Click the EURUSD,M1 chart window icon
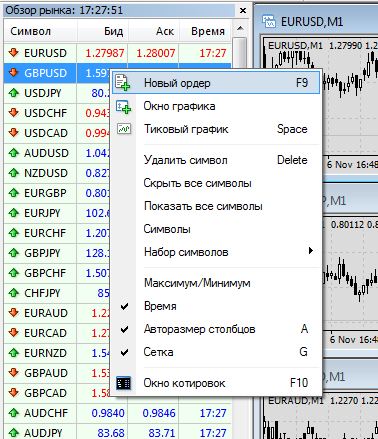 (x=269, y=22)
